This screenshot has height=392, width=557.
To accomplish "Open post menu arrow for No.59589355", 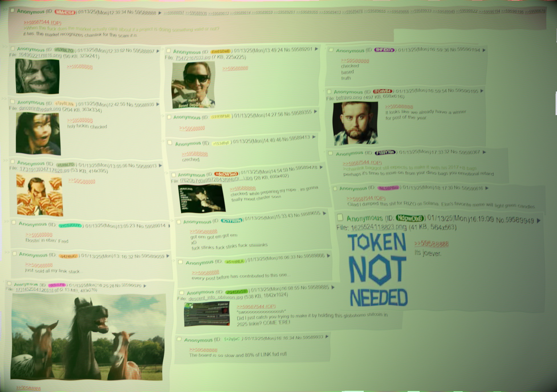I will coord(315,112).
